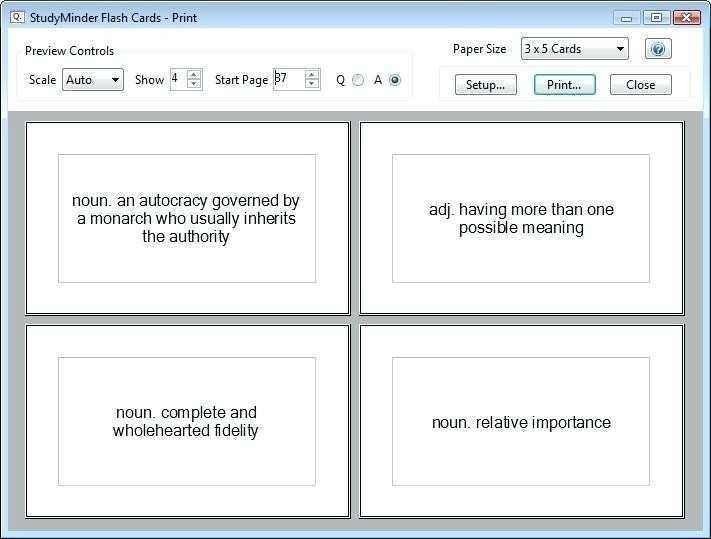Expand the Paper Size dropdown
711x539 pixels.
(x=575, y=49)
